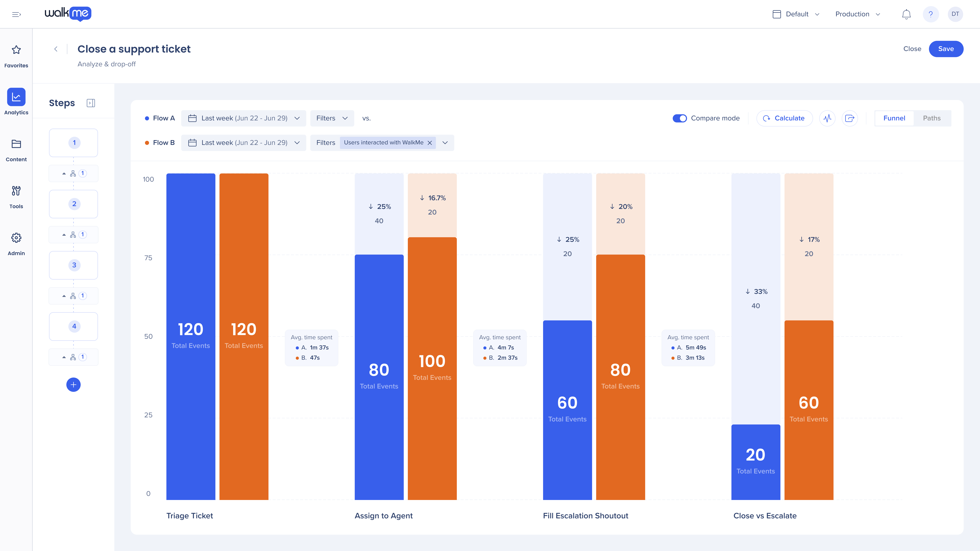Open the Tools sidebar icon
The width and height of the screenshot is (980, 551).
16,191
